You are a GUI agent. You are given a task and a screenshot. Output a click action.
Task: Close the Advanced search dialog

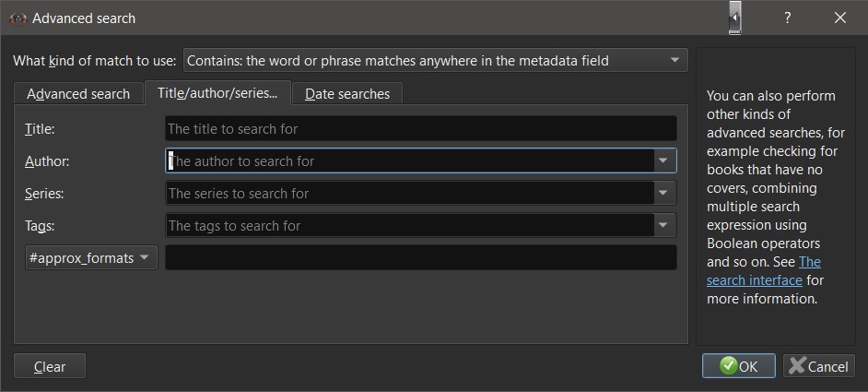(839, 18)
